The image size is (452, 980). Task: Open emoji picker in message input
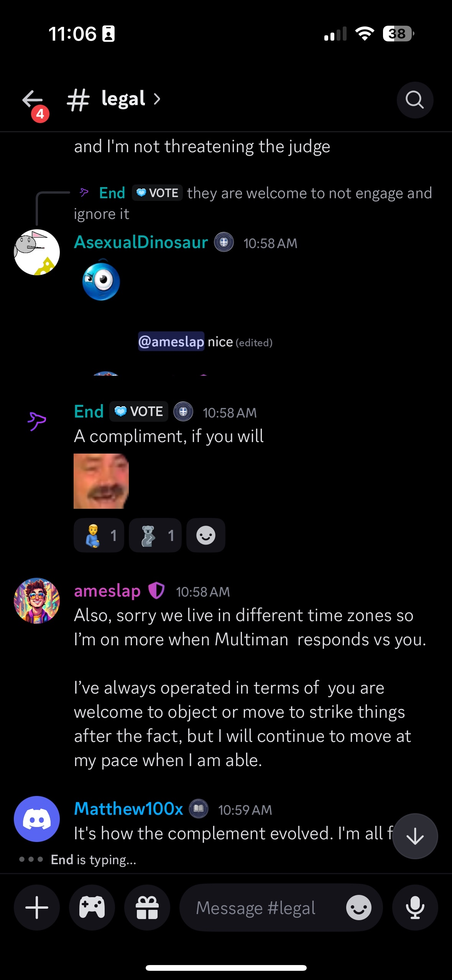(358, 908)
